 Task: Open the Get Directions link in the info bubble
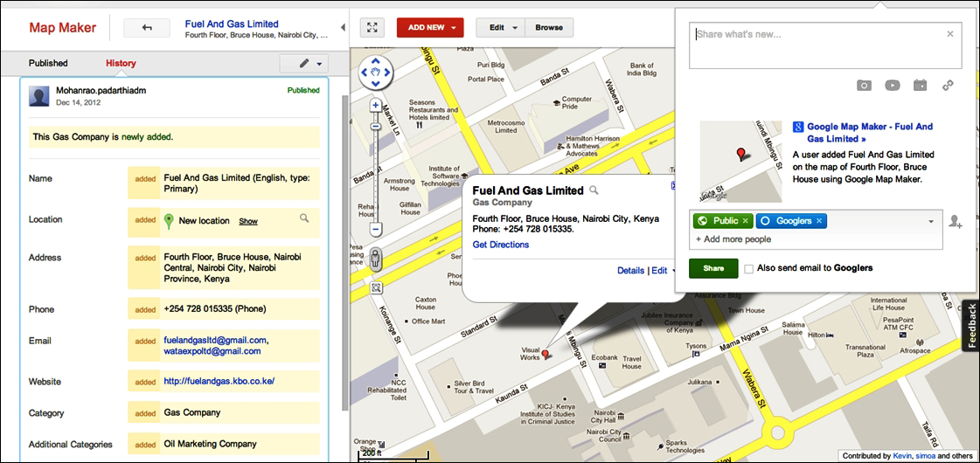point(500,245)
